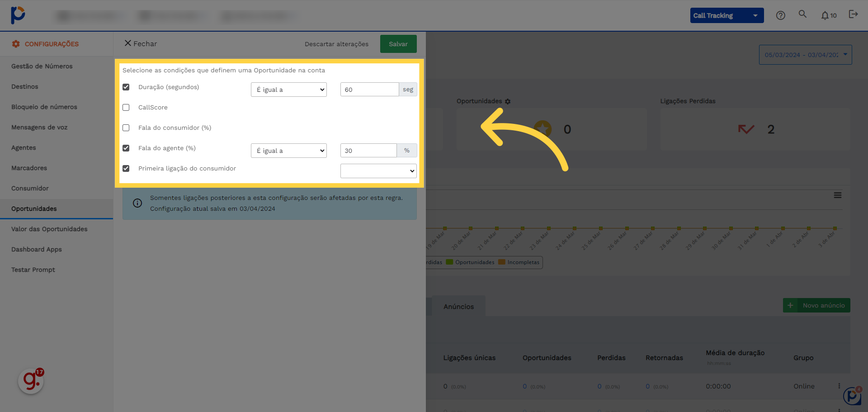Click Descartar alterações link

point(336,44)
